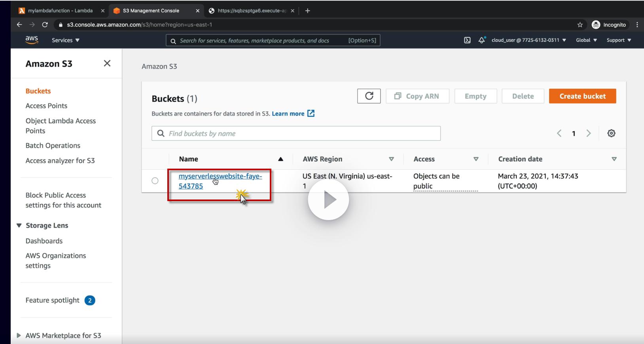644x344 pixels.
Task: Close the S3 Management Console tab
Action: [x=197, y=11]
